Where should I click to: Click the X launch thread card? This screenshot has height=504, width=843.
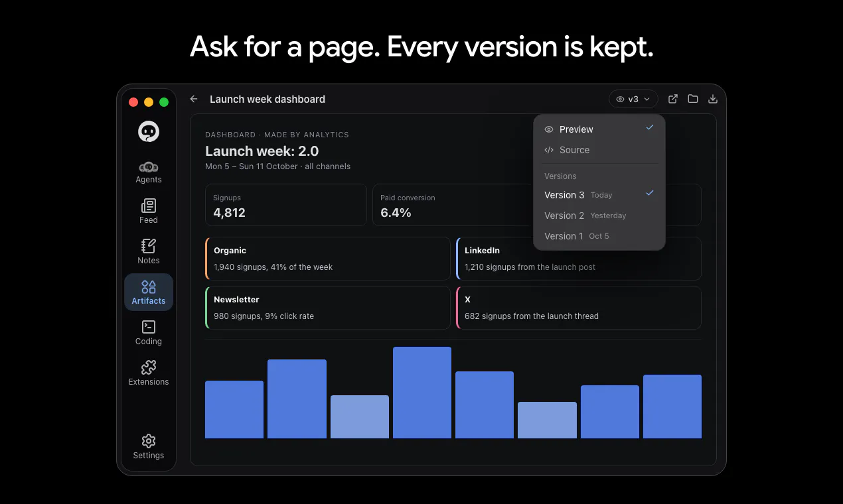(x=579, y=308)
